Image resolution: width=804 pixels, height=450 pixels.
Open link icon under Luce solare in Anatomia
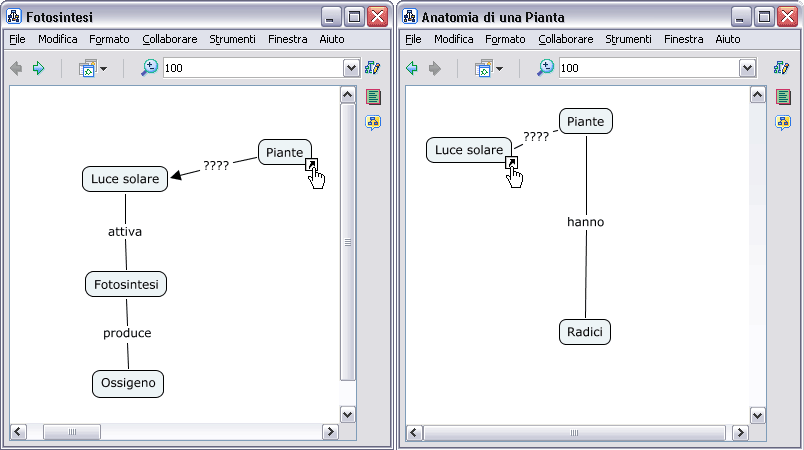510,163
